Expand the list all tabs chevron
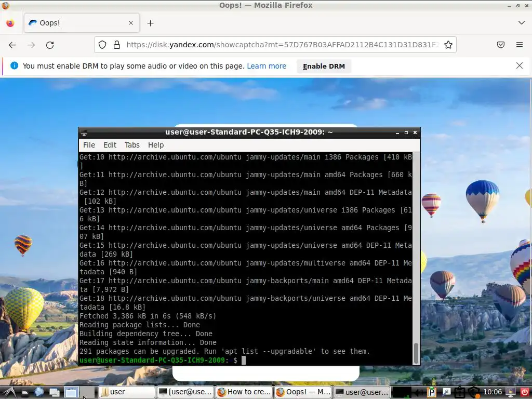Image resolution: width=532 pixels, height=399 pixels. click(522, 23)
